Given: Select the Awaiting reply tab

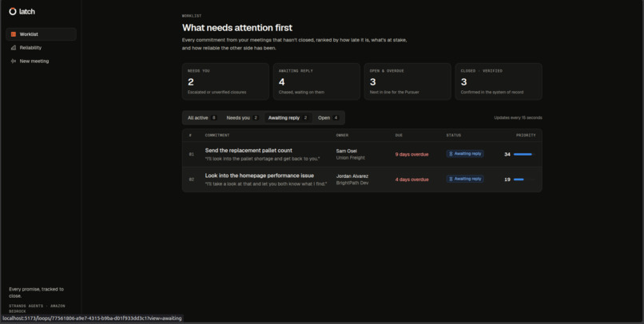Looking at the screenshot, I should [288, 117].
